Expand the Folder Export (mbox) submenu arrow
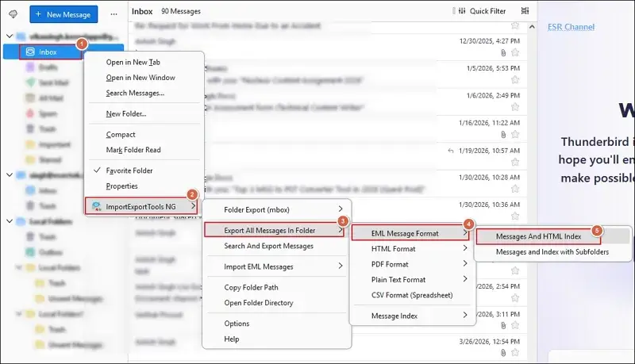The width and height of the screenshot is (635, 364). pos(341,209)
